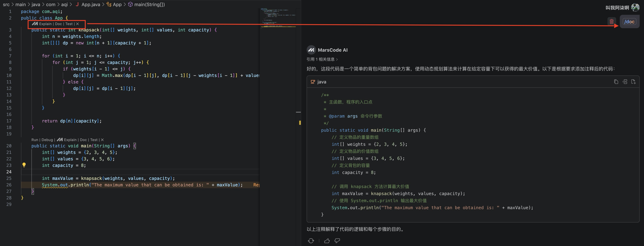This screenshot has height=246, width=644.
Task: Click Explain above the knapsack method
Action: (x=45, y=24)
